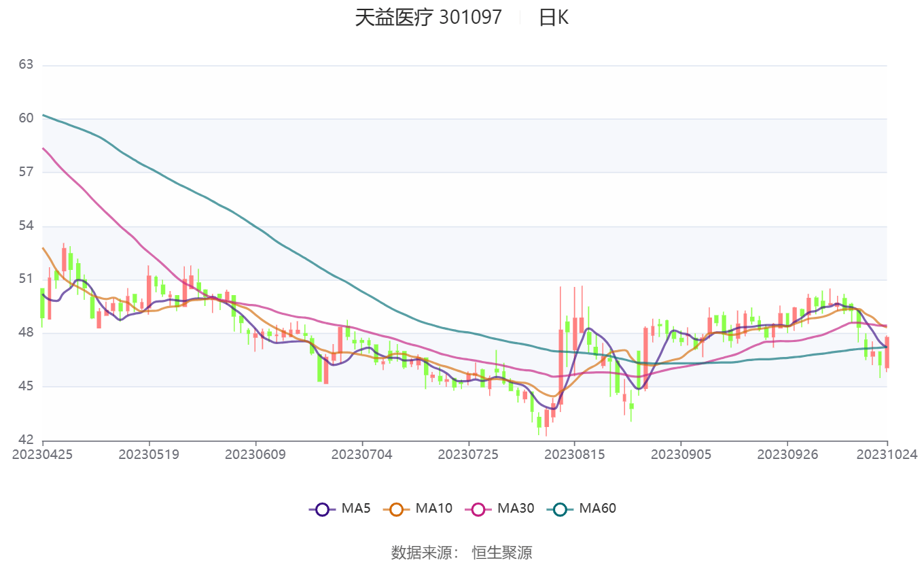Image resolution: width=924 pixels, height=563 pixels.
Task: Select the 20230815 date label
Action: click(x=574, y=454)
